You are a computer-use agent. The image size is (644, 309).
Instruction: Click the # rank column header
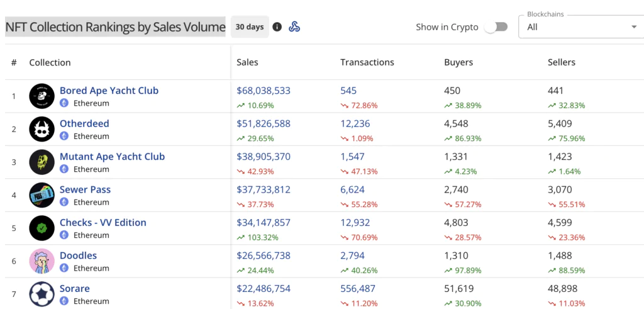[x=14, y=62]
